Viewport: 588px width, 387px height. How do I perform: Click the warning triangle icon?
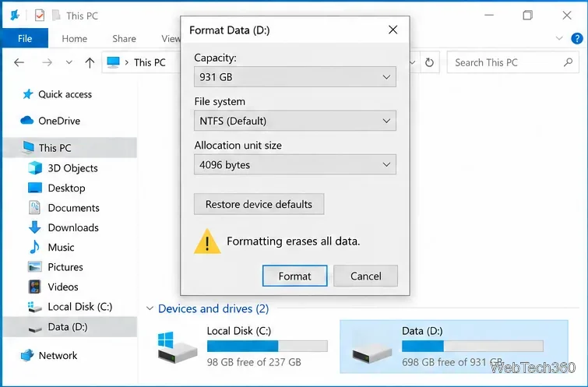pos(207,241)
